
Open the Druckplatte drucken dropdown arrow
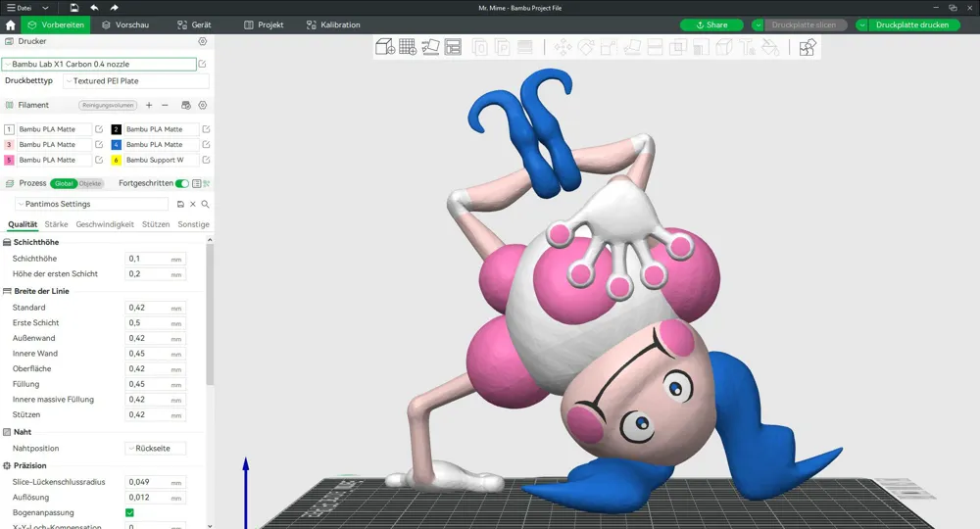(x=861, y=25)
